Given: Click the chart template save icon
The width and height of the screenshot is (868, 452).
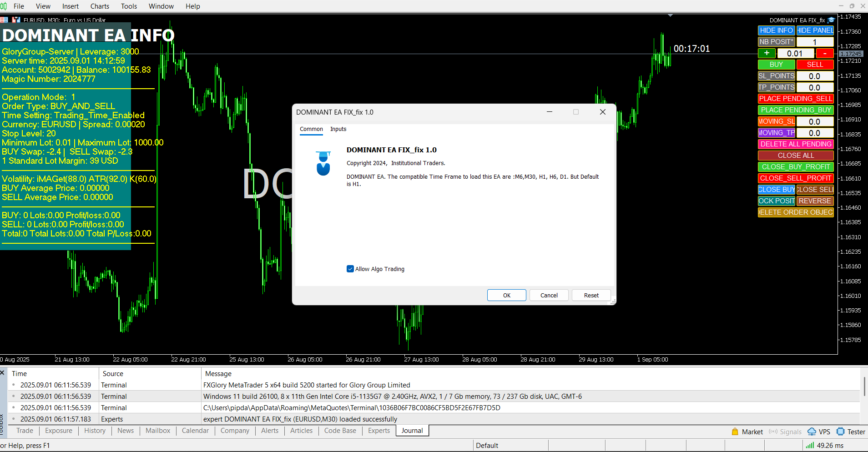Looking at the screenshot, I should (x=16, y=20).
